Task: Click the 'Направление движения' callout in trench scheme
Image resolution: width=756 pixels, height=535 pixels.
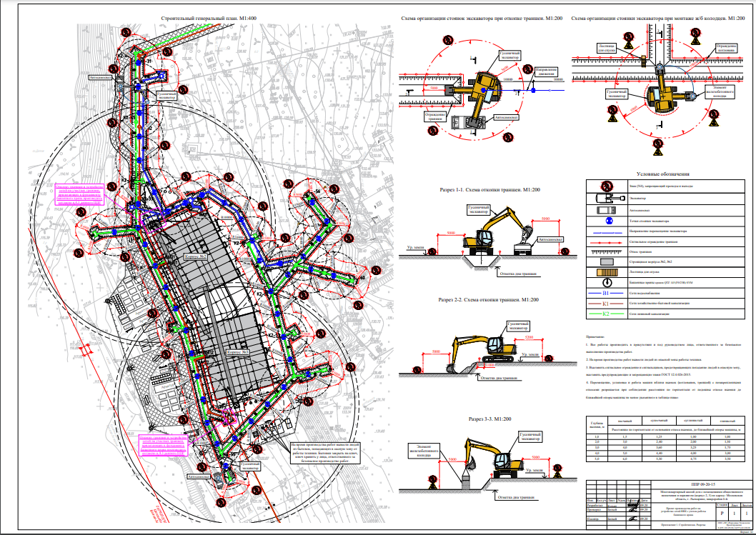Action: (x=546, y=71)
